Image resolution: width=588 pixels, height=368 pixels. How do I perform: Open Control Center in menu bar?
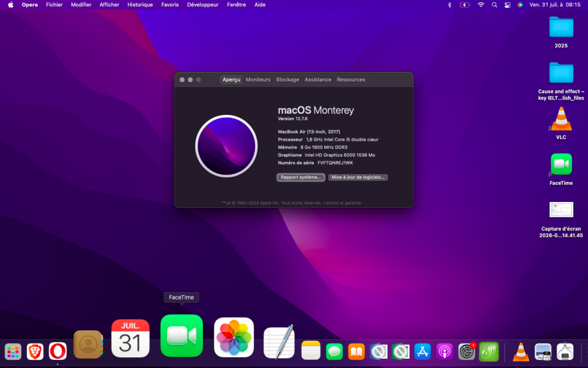coord(507,5)
